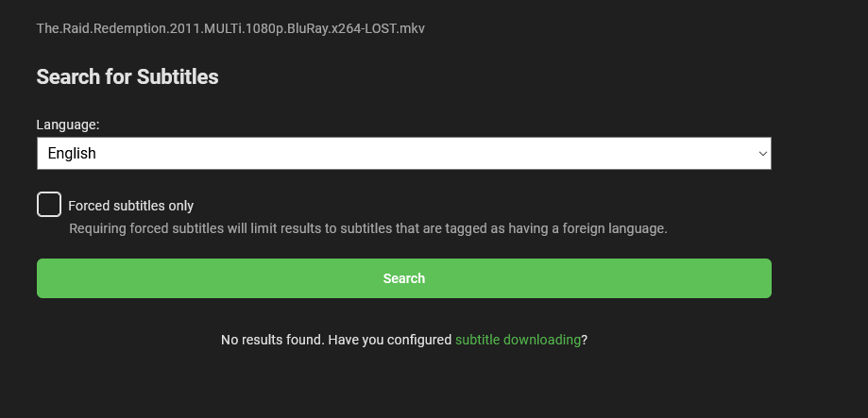Image resolution: width=868 pixels, height=418 pixels.
Task: Start the subtitle search with the Search button
Action: [403, 278]
